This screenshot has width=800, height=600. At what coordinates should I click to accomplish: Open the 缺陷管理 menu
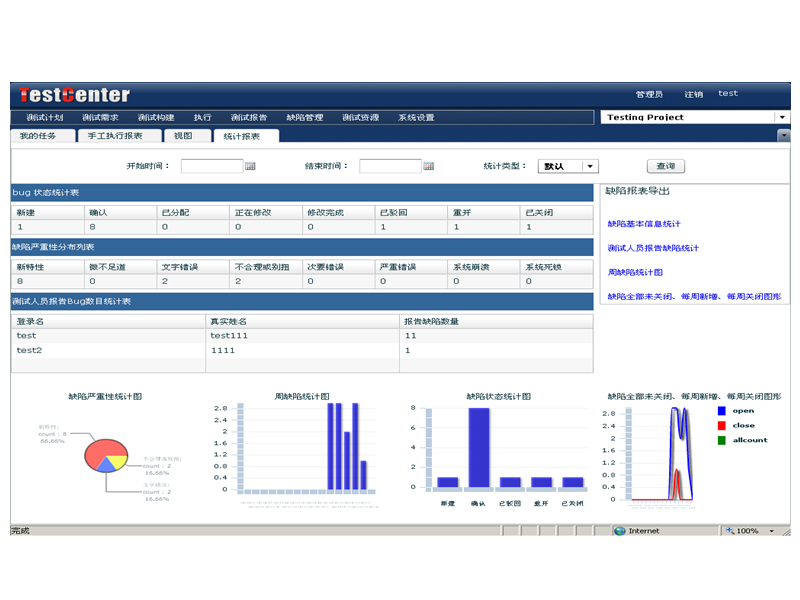[304, 117]
